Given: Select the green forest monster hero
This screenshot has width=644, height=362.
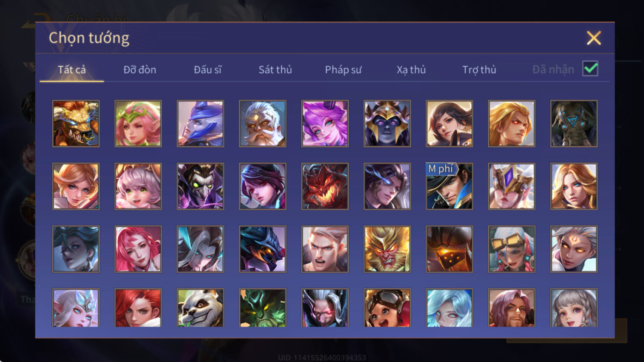Looking at the screenshot, I should tap(263, 308).
